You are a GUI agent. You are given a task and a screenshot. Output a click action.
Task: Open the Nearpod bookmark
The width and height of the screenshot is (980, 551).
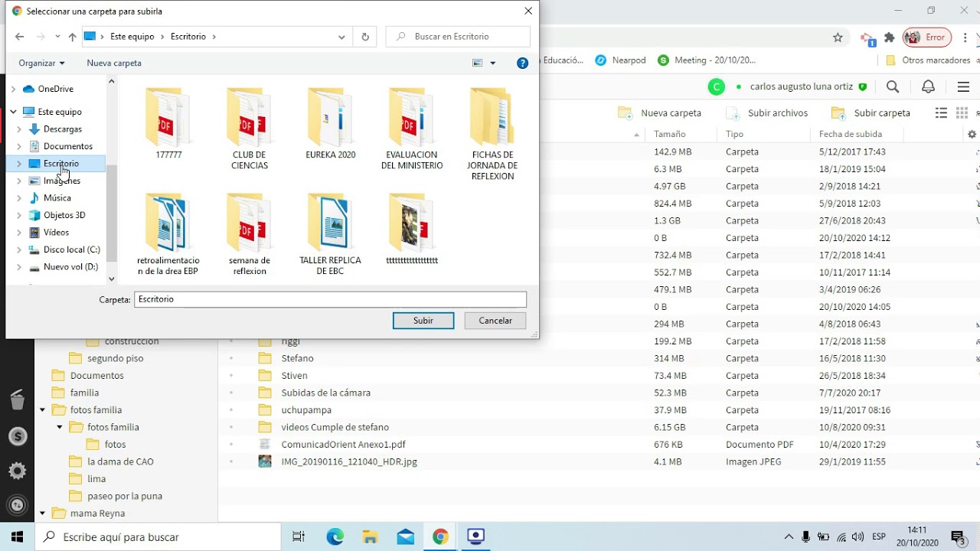[x=620, y=60]
